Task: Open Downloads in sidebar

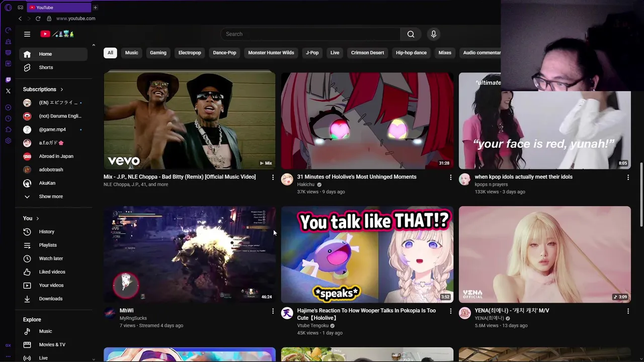Action: [53, 299]
